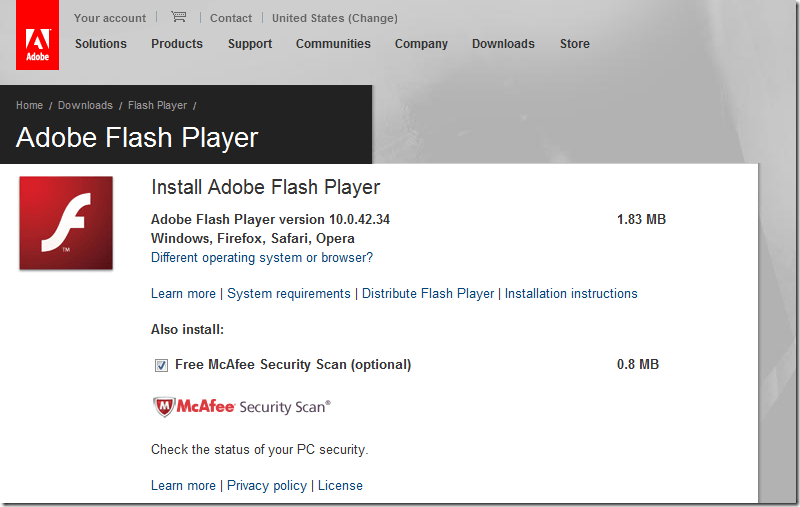800x507 pixels.
Task: Open McAfee License link
Action: [340, 486]
